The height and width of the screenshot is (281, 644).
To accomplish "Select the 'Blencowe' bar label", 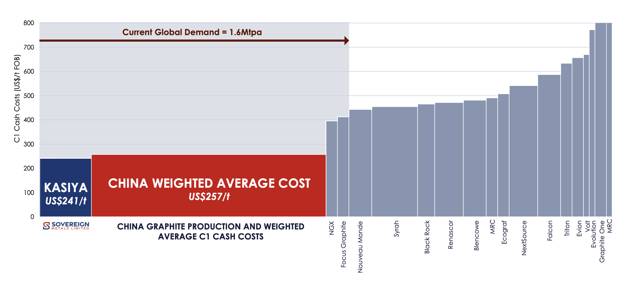I will click(476, 235).
